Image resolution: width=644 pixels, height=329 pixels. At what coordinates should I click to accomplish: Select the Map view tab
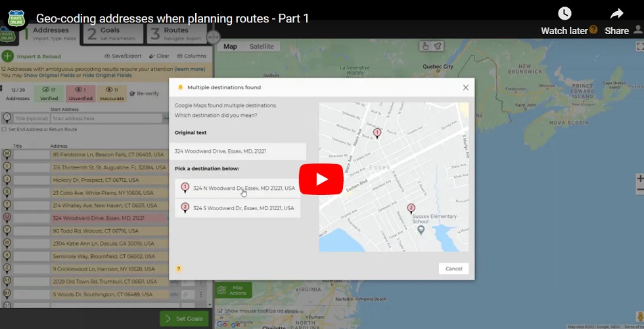(x=230, y=47)
